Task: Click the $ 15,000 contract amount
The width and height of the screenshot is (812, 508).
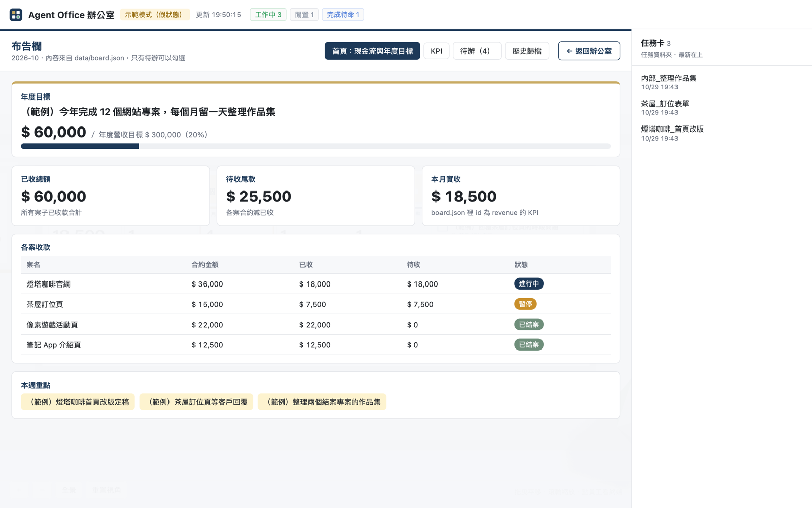Action: point(207,304)
